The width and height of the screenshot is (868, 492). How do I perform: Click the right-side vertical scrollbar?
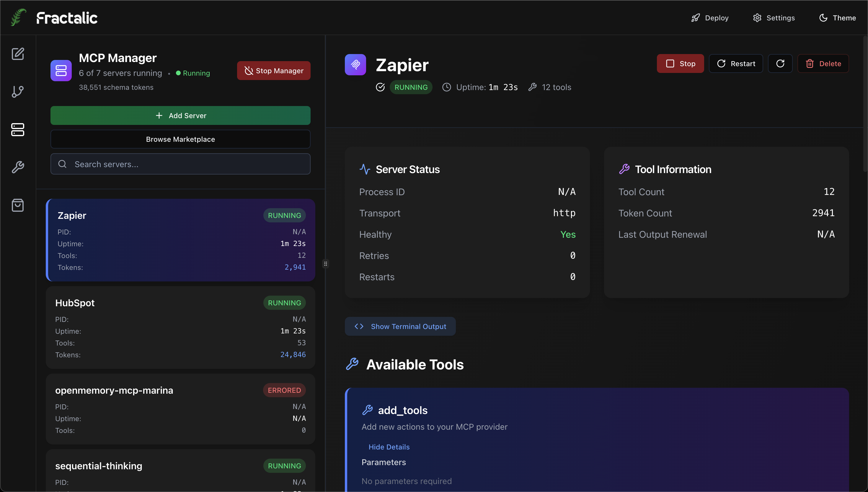[865, 104]
